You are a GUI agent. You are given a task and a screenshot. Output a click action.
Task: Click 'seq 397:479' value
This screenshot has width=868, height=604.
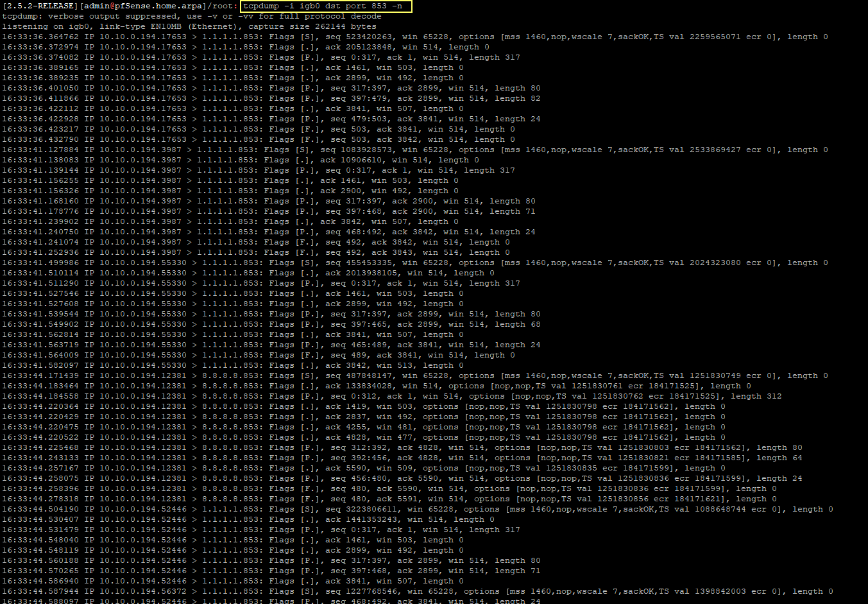click(x=359, y=98)
